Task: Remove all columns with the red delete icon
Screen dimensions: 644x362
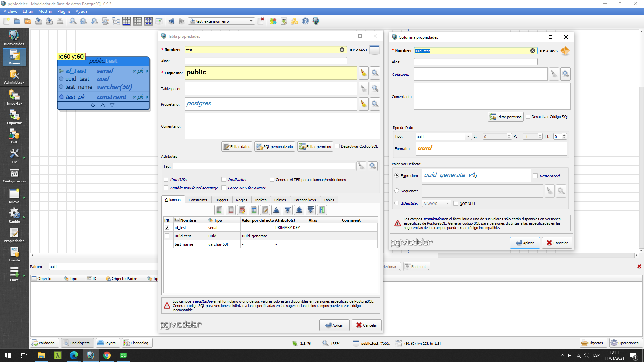Action: coord(242,210)
